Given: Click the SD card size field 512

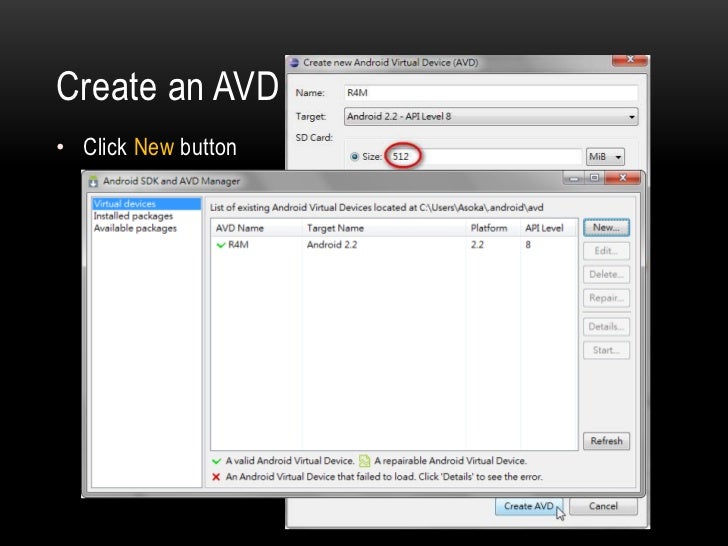Looking at the screenshot, I should [x=483, y=156].
